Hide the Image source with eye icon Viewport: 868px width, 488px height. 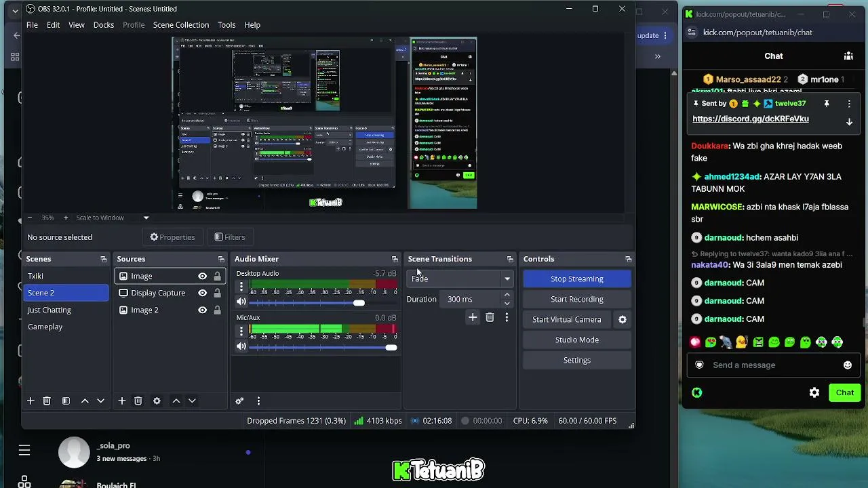coord(202,276)
